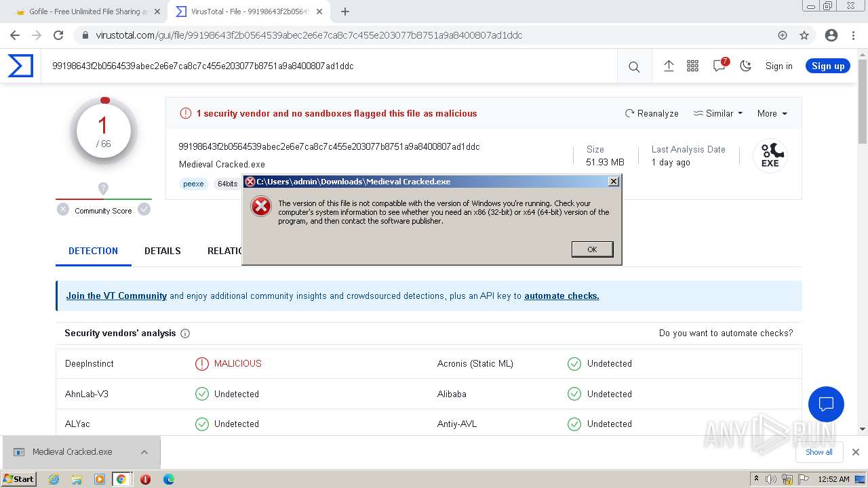
Task: Open a new browser tab
Action: pyautogui.click(x=345, y=12)
